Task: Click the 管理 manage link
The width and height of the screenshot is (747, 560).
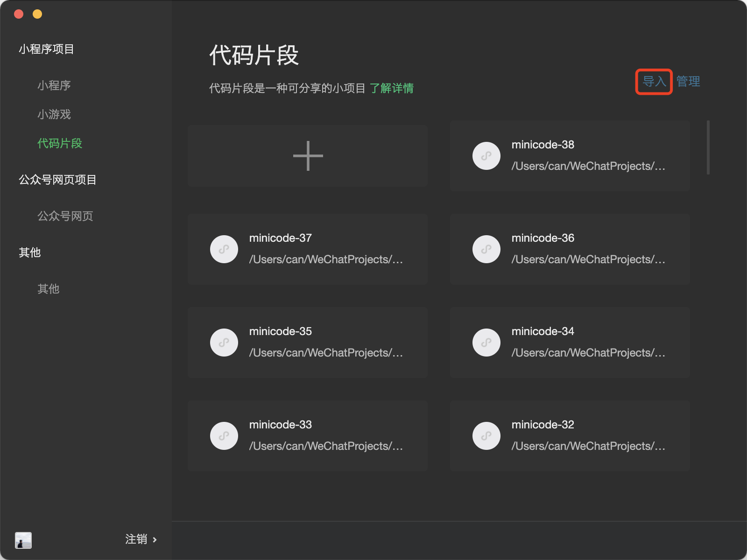Action: [x=688, y=82]
